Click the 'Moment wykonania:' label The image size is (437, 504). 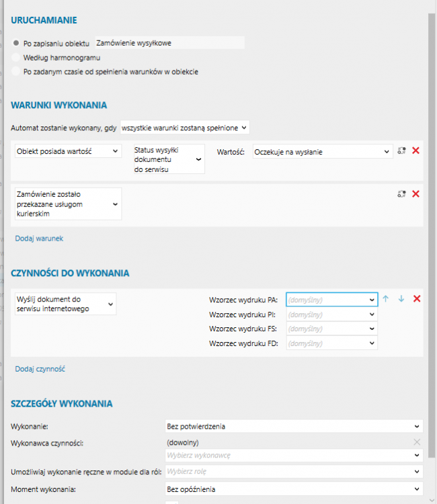[44, 489]
